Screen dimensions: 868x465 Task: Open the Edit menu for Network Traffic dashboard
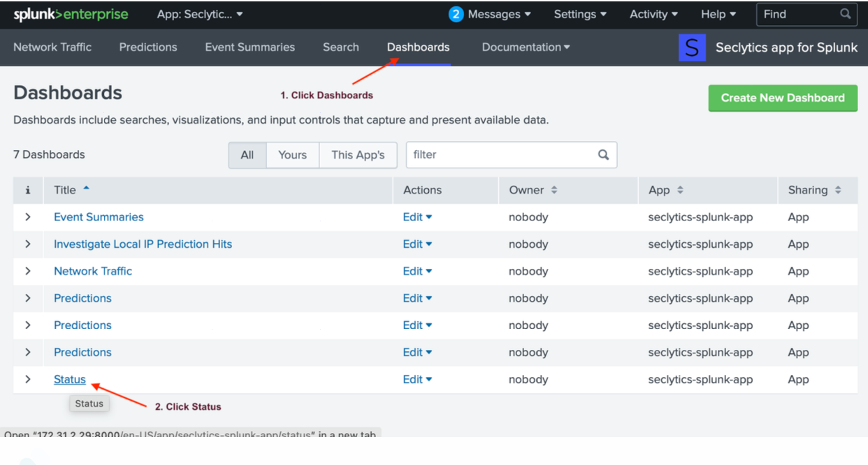(417, 271)
